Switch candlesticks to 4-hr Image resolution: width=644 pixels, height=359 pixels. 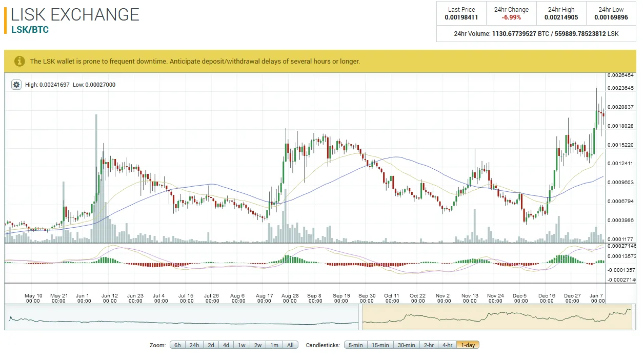click(x=447, y=345)
